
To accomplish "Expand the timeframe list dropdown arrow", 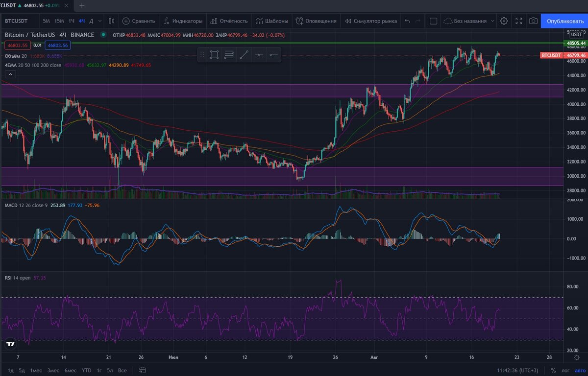I will pos(100,21).
